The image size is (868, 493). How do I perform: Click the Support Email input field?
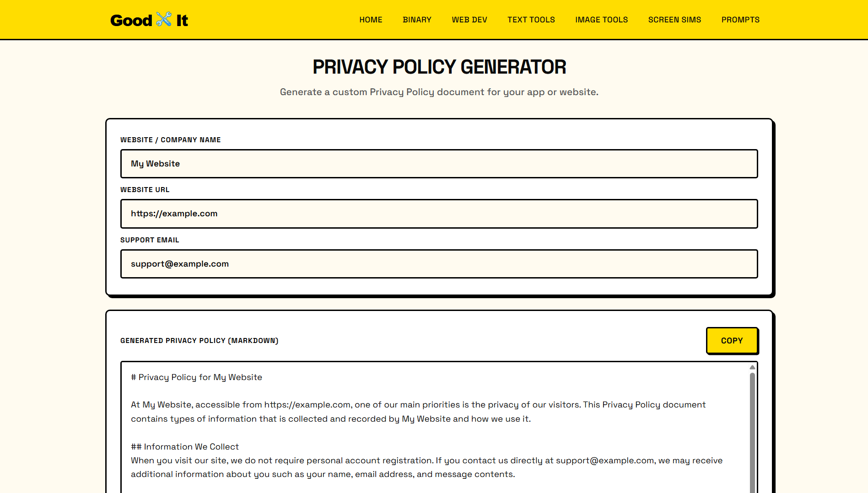[439, 264]
